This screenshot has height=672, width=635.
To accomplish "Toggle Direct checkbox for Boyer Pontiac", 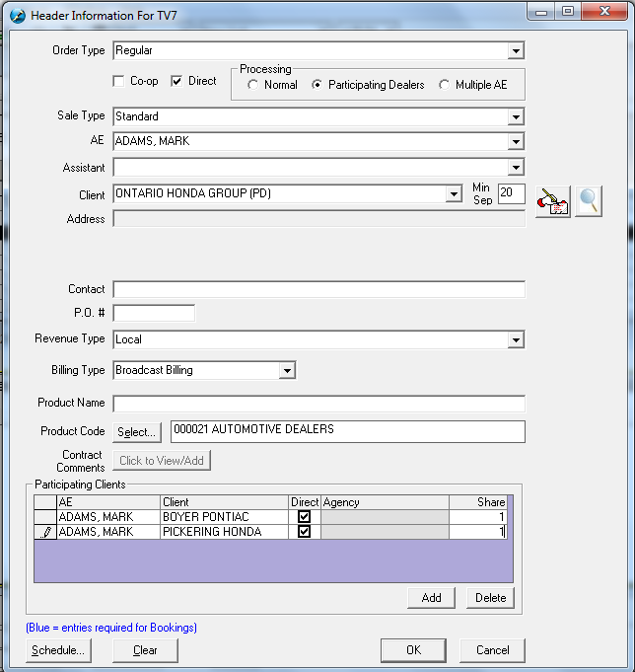I will click(304, 517).
